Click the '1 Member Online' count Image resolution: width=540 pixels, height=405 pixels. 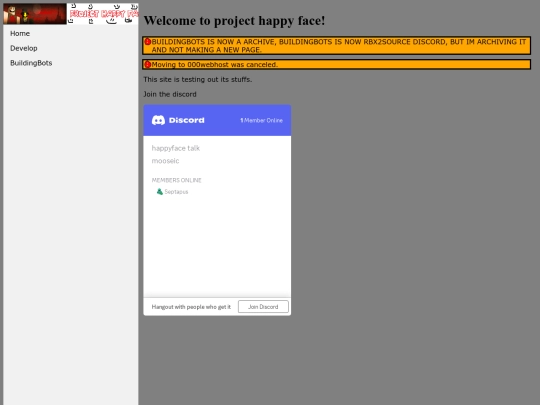tap(261, 120)
